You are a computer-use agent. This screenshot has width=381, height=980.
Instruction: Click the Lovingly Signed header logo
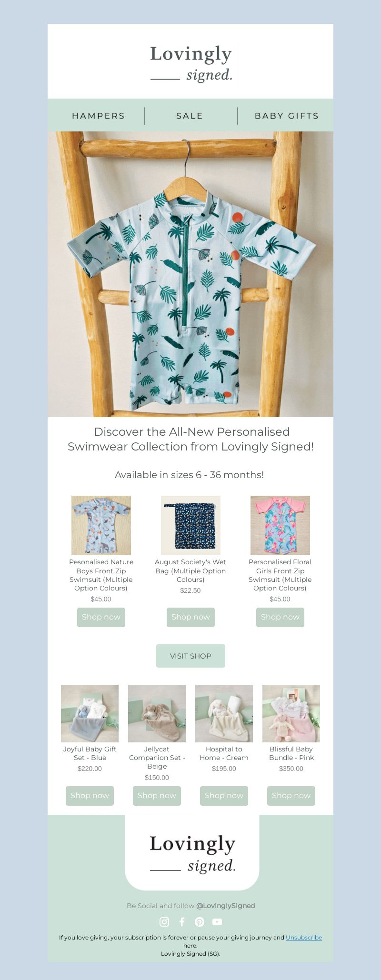click(x=191, y=63)
